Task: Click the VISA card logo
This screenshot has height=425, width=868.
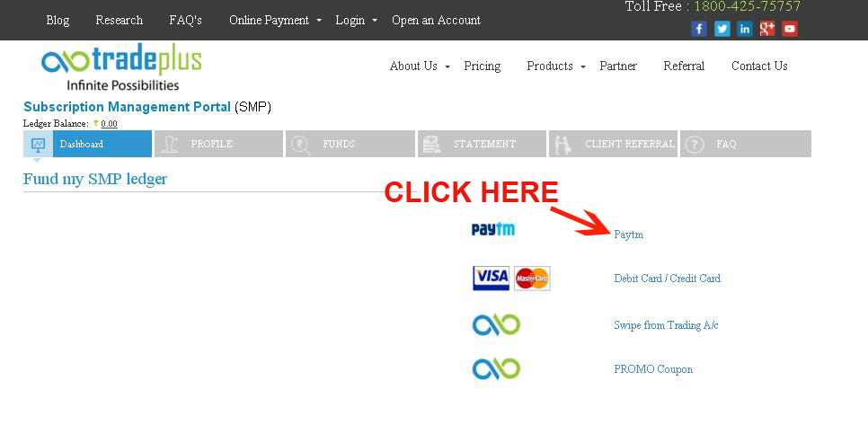Action: 491,279
